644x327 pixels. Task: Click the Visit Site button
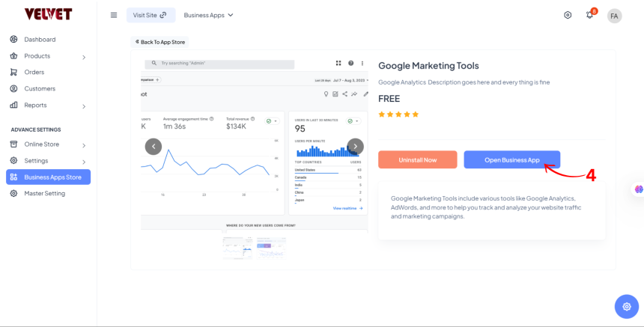point(151,15)
